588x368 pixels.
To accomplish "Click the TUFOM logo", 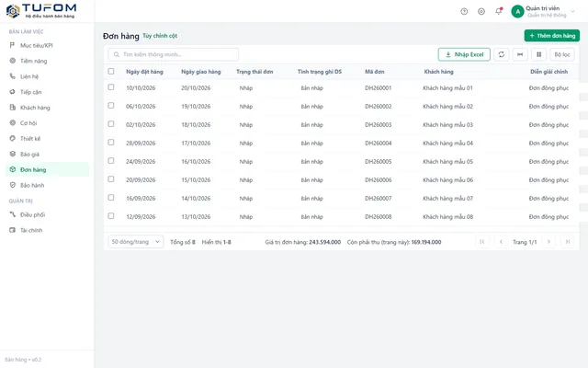I will pos(41,11).
